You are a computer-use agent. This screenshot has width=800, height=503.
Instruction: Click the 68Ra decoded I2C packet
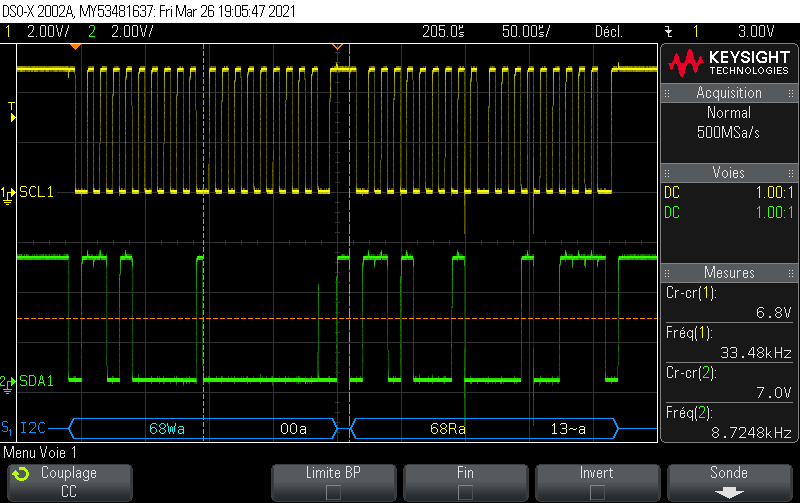tap(445, 429)
